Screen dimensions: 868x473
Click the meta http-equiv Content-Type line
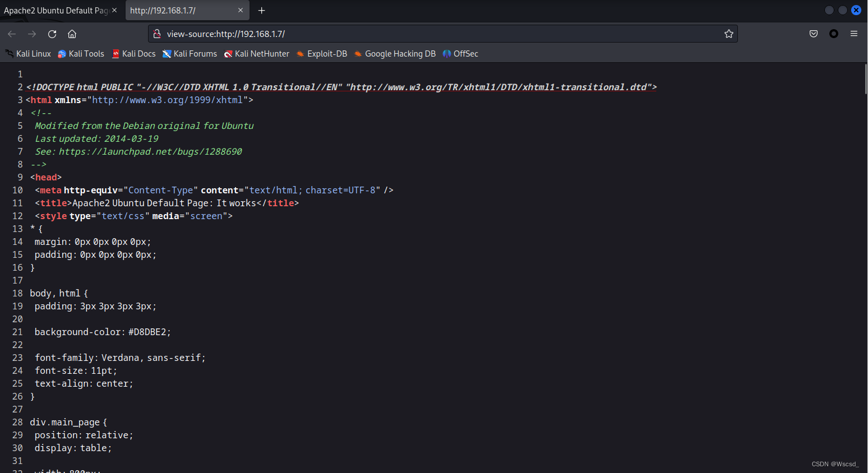tap(214, 190)
